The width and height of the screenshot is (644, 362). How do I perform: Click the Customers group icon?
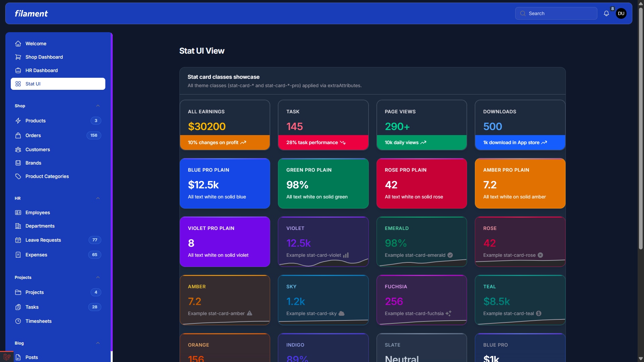tap(18, 149)
